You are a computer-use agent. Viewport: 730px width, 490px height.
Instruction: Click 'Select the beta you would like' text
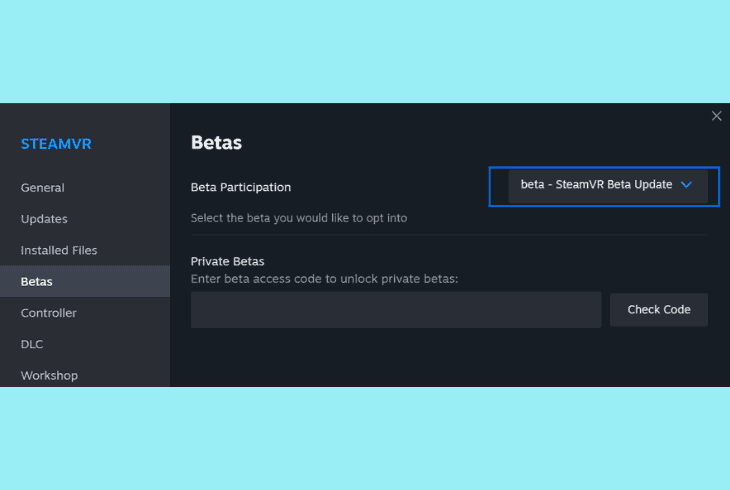(299, 218)
